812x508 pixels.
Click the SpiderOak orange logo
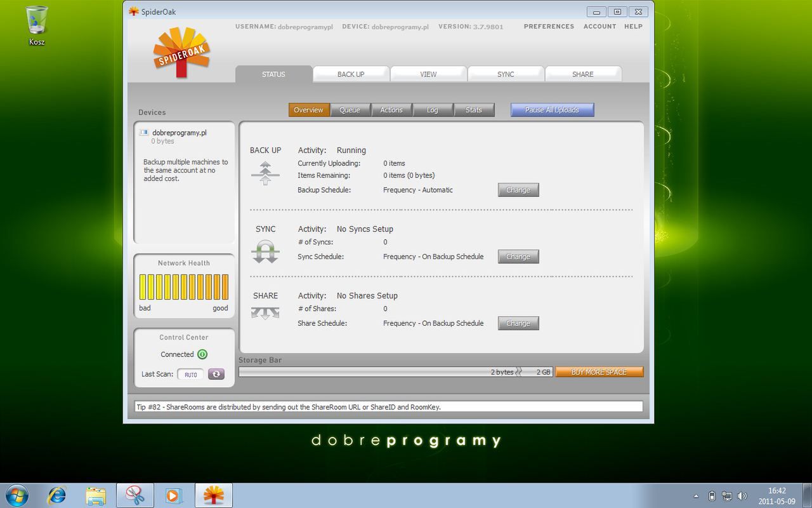coord(181,53)
